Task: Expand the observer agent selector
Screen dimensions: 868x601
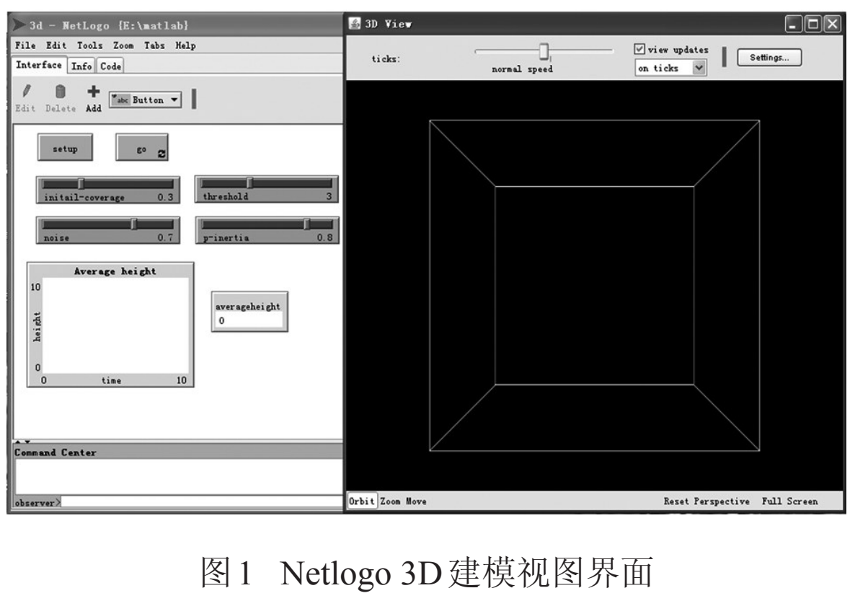Action: coord(38,503)
